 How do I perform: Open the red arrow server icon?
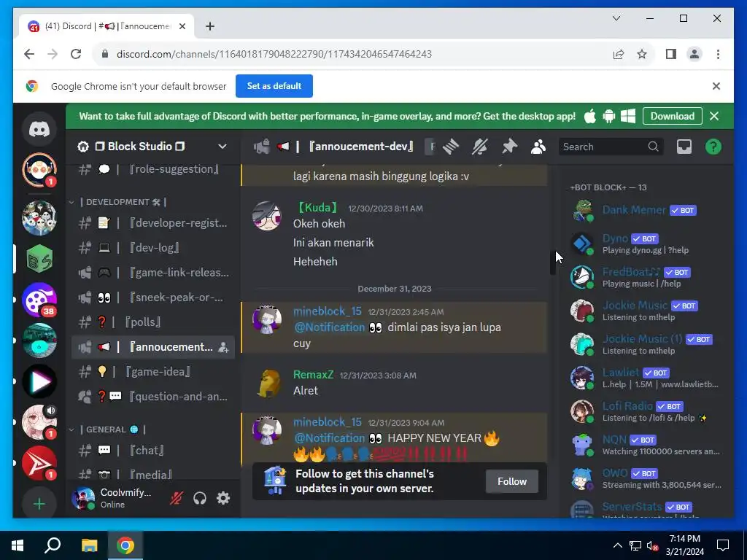pos(39,463)
